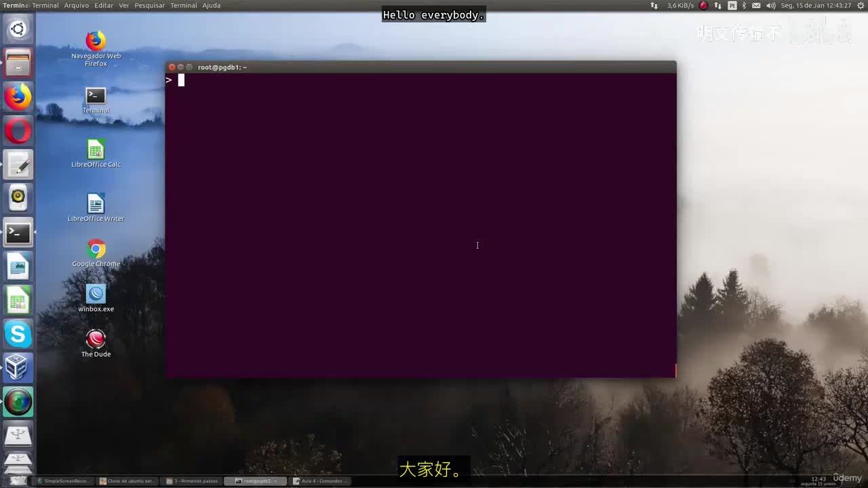Switch to Clone de ubuntu ser... taskbar entry
This screenshot has width=868, height=488.
click(x=127, y=481)
